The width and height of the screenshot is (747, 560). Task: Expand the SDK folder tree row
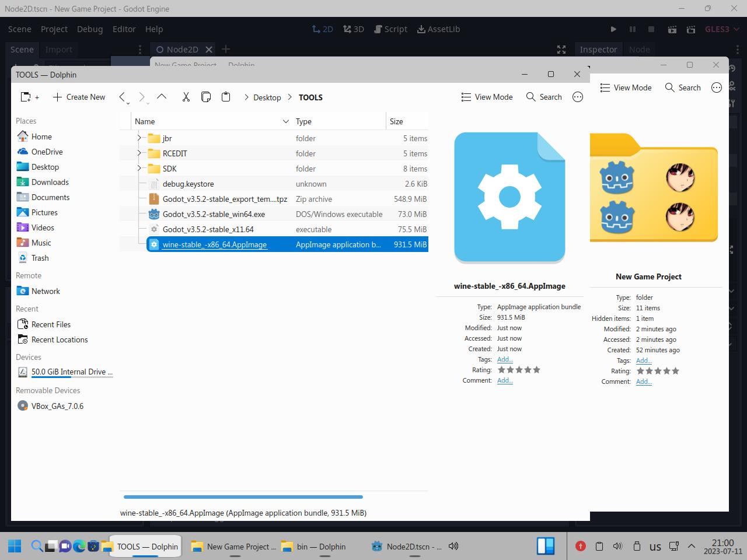139,169
